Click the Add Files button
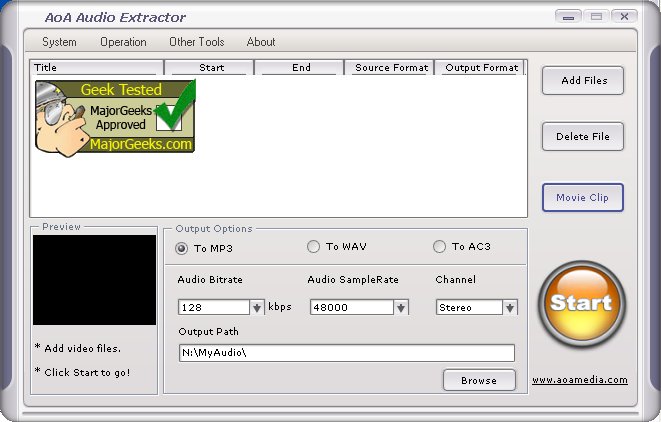 [x=583, y=81]
